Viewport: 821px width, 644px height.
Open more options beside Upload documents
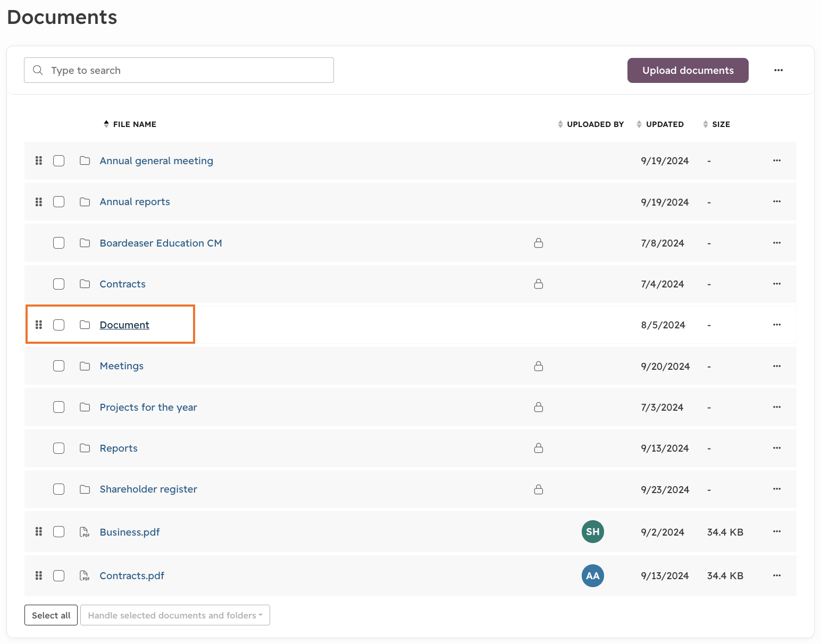pos(778,70)
